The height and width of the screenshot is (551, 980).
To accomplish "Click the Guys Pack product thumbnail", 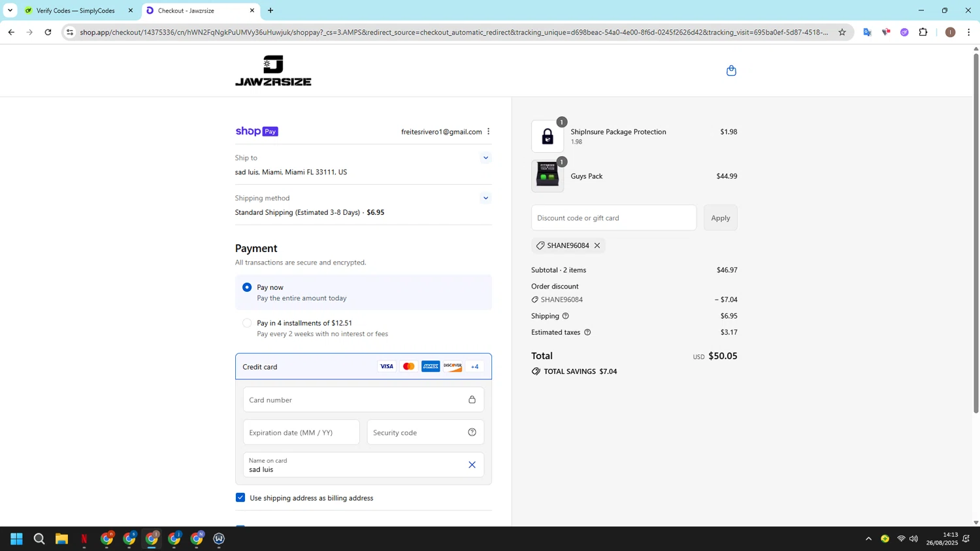I will pyautogui.click(x=547, y=176).
